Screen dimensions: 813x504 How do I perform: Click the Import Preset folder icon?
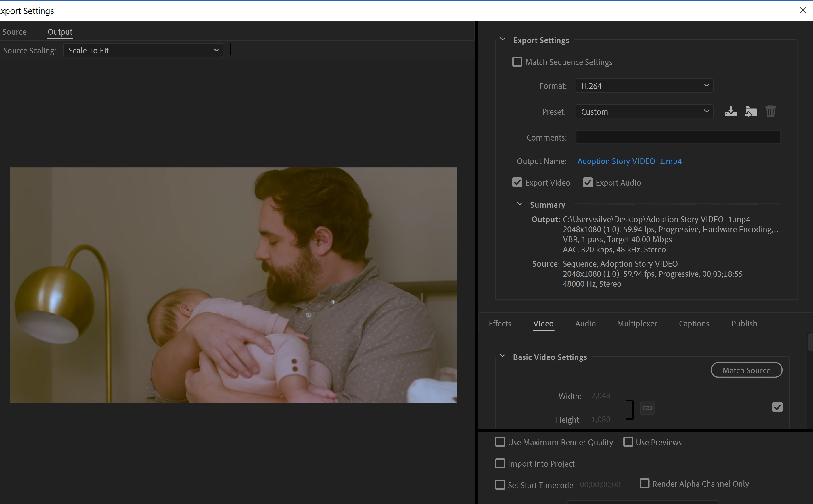(751, 111)
